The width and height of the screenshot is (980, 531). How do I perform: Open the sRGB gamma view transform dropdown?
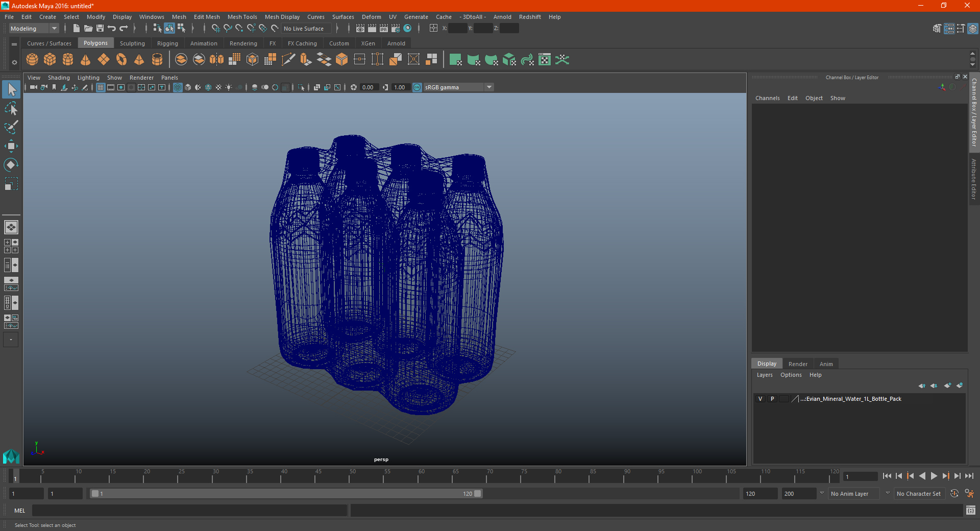click(458, 87)
